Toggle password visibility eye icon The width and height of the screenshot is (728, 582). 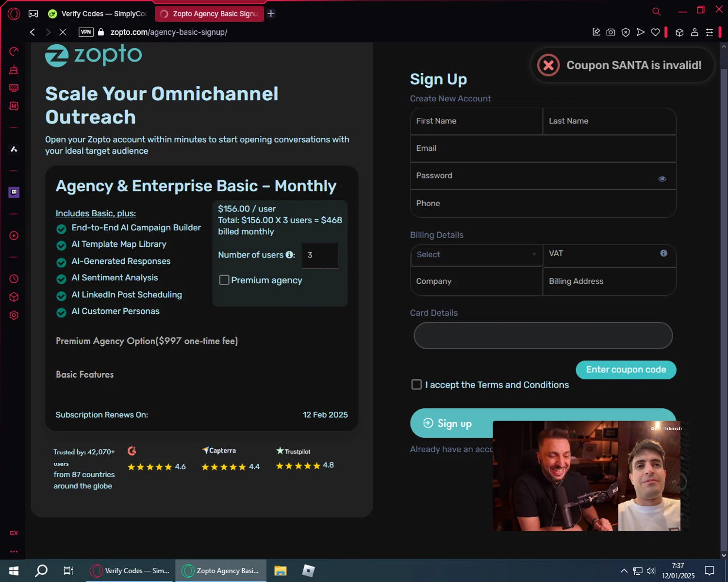[x=662, y=179]
